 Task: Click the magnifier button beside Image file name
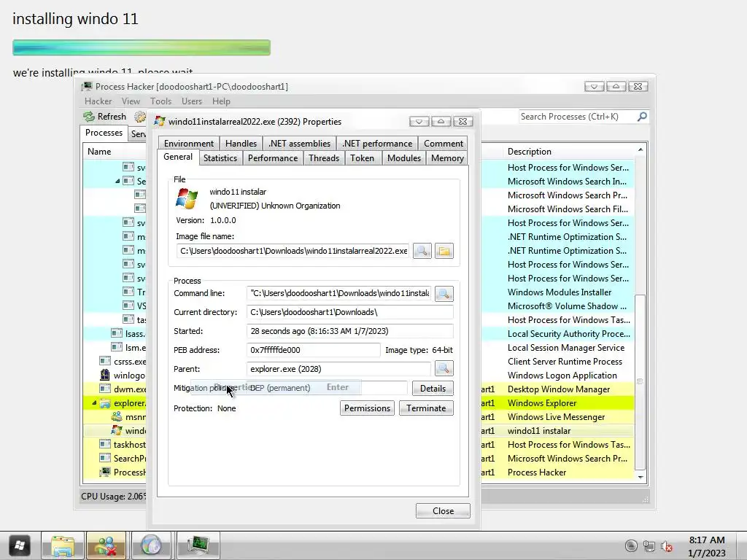(422, 251)
